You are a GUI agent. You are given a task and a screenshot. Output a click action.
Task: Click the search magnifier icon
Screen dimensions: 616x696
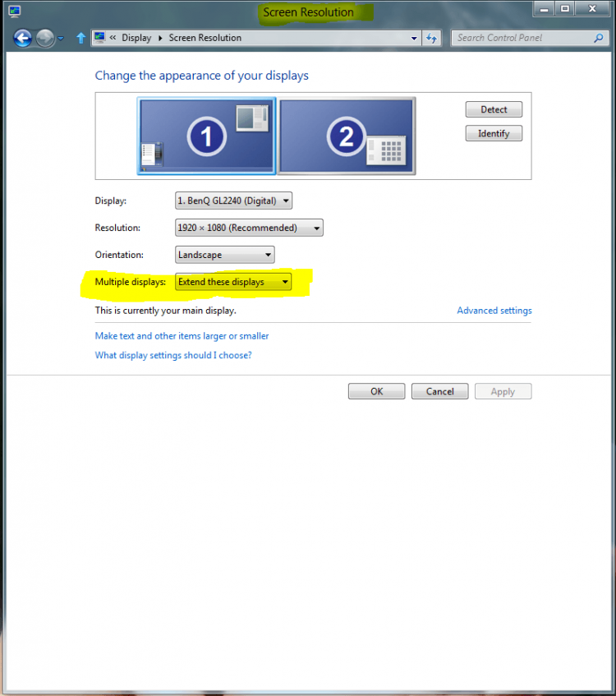tap(598, 38)
